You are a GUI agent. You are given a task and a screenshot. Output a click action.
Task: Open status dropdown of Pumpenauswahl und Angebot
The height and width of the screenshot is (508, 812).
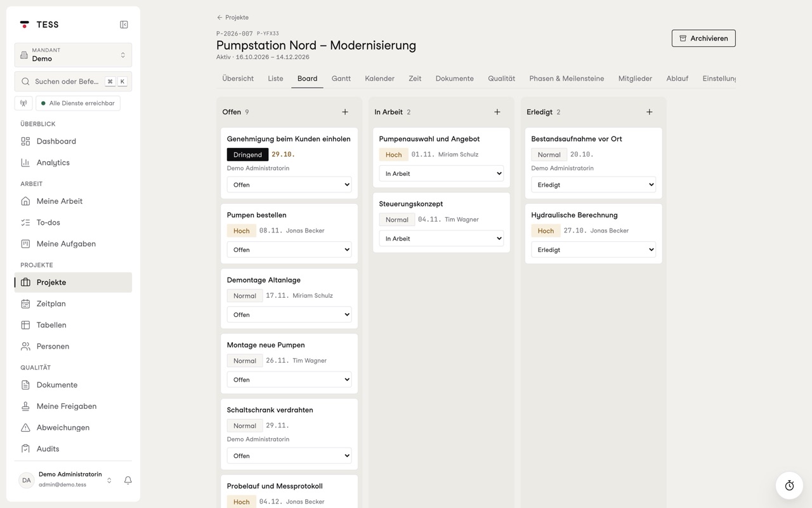click(x=442, y=173)
